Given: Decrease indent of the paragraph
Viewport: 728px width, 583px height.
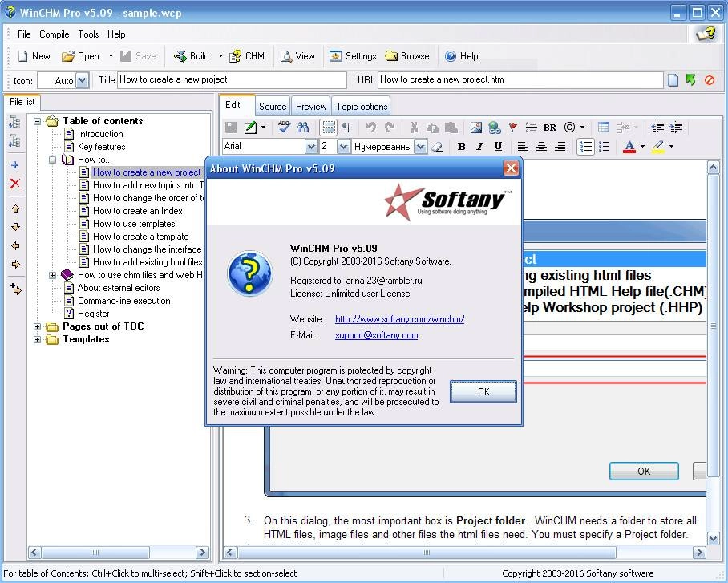Looking at the screenshot, I should point(657,127).
